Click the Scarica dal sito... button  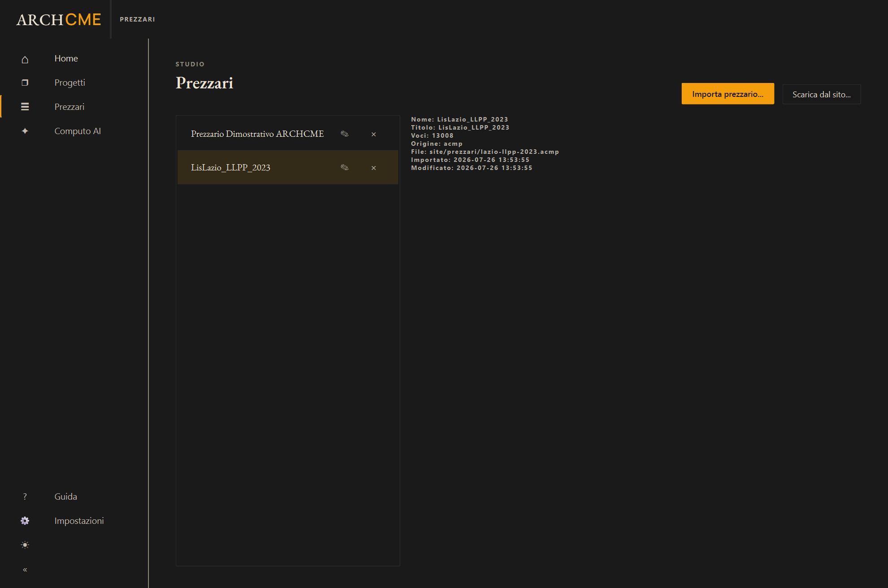(x=822, y=95)
